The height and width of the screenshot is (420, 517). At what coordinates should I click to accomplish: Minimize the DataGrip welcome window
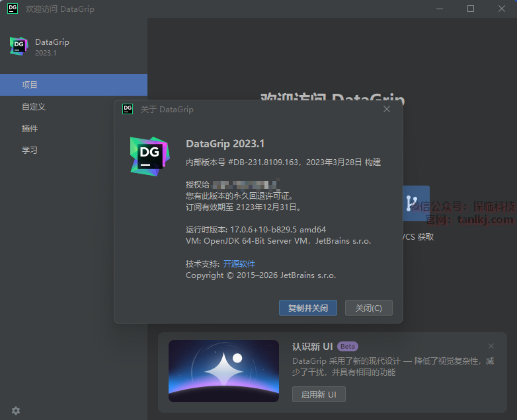click(x=440, y=9)
